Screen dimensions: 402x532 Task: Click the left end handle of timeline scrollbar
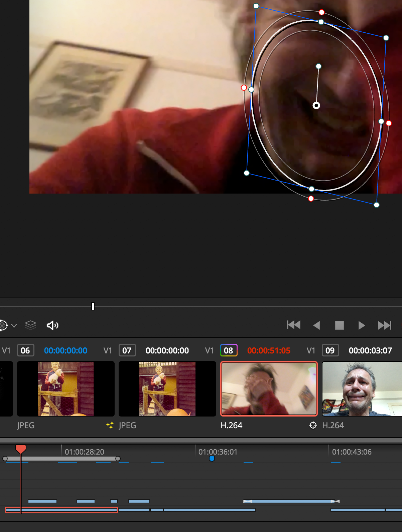5,459
